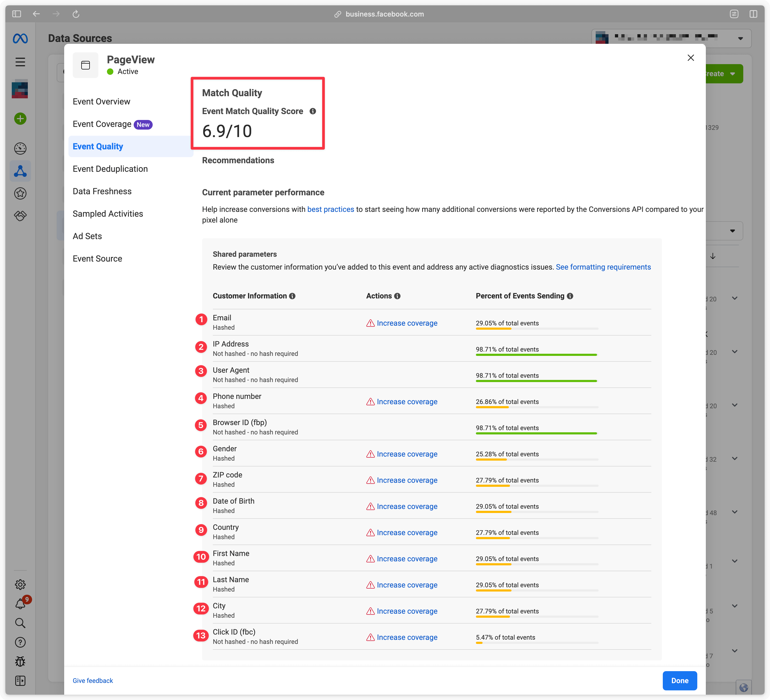This screenshot has width=770, height=700.
Task: Click the search magnifier icon
Action: coord(20,623)
